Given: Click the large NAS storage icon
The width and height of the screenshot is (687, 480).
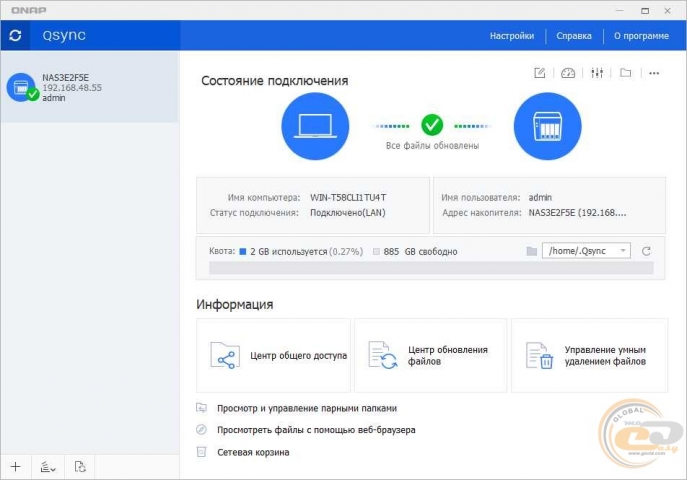Looking at the screenshot, I should point(547,126).
